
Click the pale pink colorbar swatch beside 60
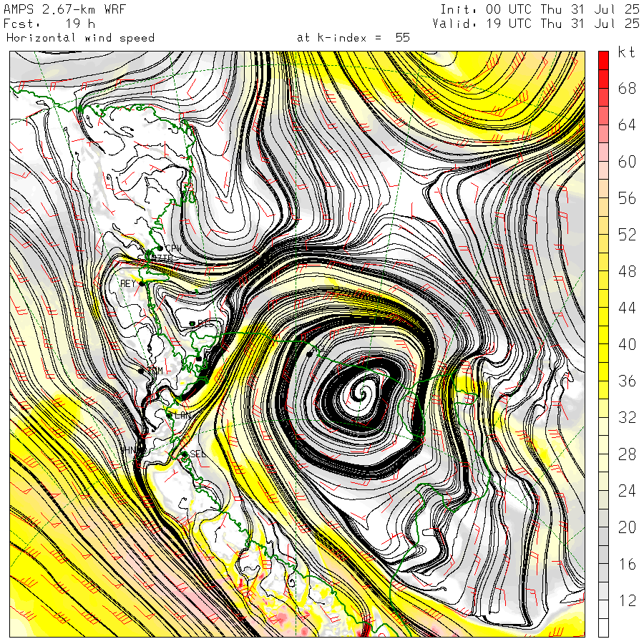(603, 152)
